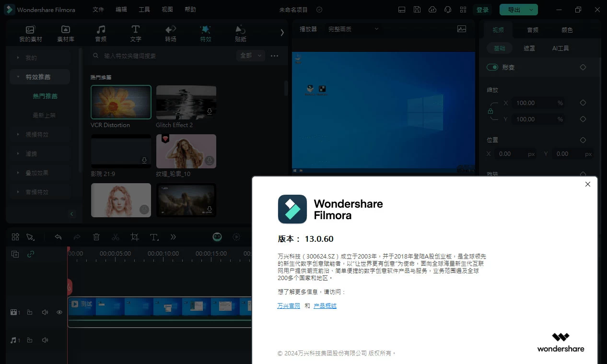Screen dimensions: 607x364
Task: Save the project using the save icon
Action: [417, 10]
